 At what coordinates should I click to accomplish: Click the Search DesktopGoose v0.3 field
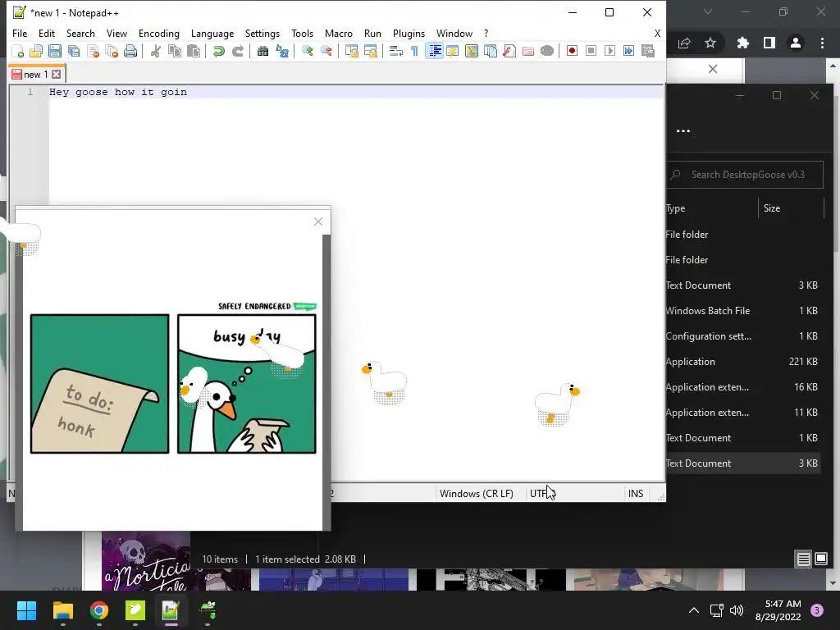(745, 175)
